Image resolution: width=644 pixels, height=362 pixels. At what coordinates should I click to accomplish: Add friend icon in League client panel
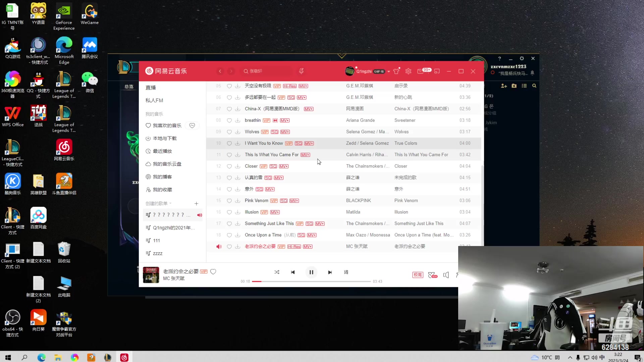[x=504, y=86]
